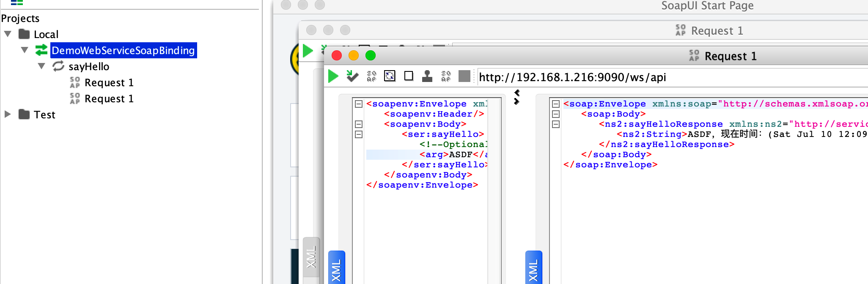Click the arg ASDF line in request XML
The width and height of the screenshot is (868, 284).
tap(427, 155)
